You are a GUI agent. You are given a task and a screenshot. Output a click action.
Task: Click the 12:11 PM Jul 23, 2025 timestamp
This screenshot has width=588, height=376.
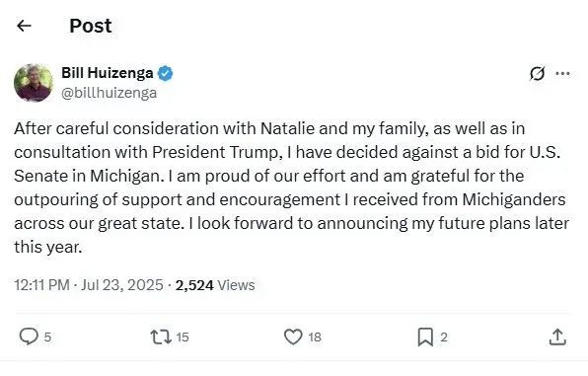[x=89, y=285]
